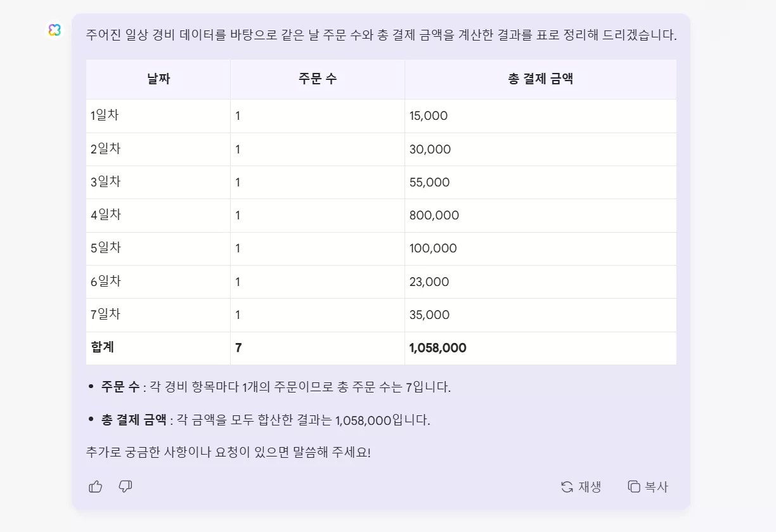The height and width of the screenshot is (532, 776).
Task: Click the duplicate-pages copy symbol
Action: tap(633, 486)
